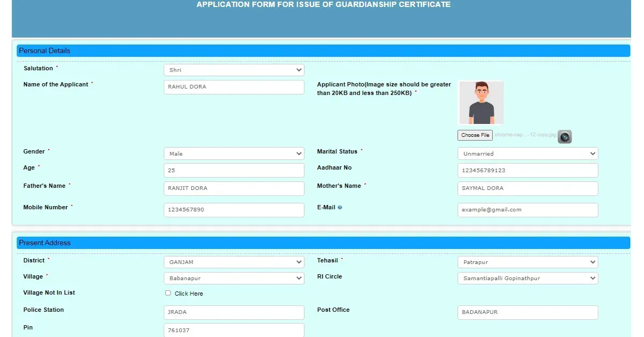Click the 'Village Not In List' label
The width and height of the screenshot is (644, 337).
click(49, 293)
